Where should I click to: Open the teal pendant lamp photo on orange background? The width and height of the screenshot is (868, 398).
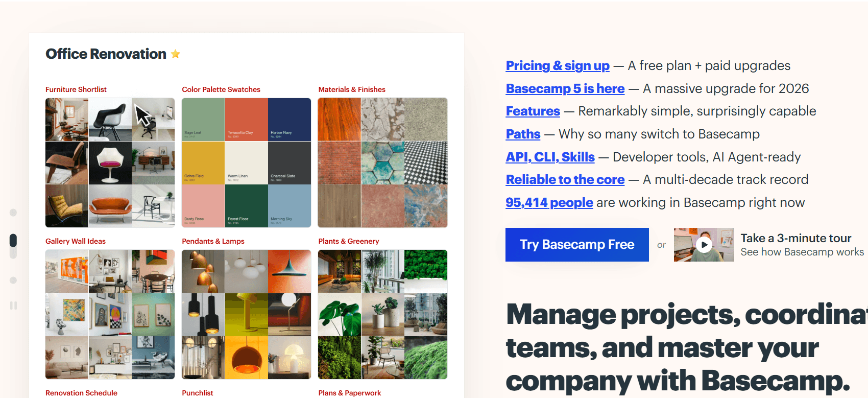pos(290,271)
